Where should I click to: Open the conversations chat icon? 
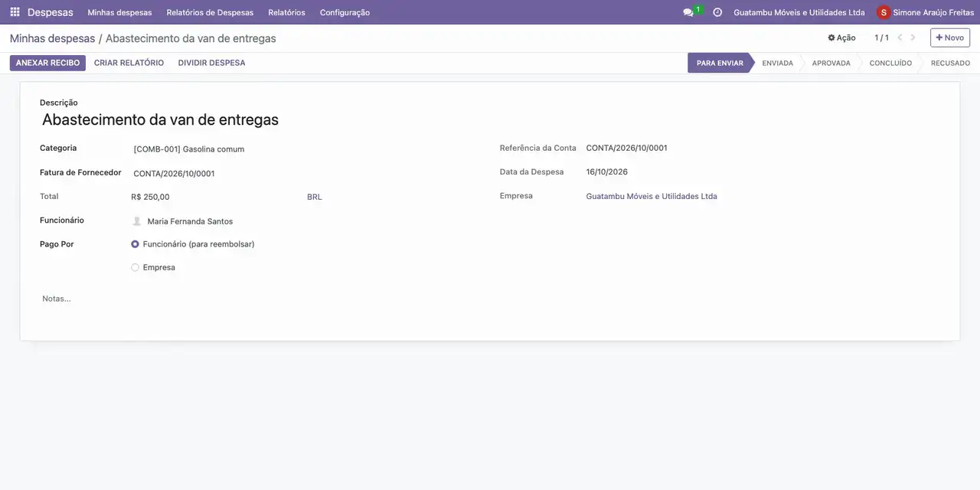[x=688, y=12]
